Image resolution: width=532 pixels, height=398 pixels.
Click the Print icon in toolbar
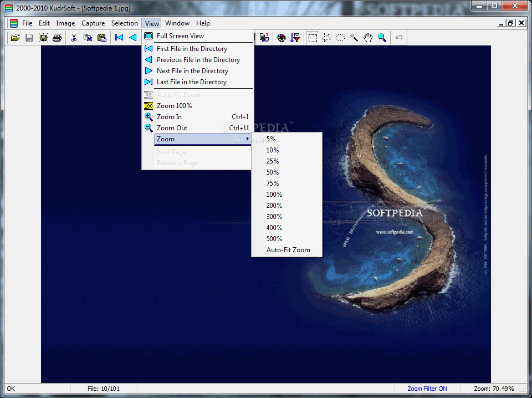(57, 38)
